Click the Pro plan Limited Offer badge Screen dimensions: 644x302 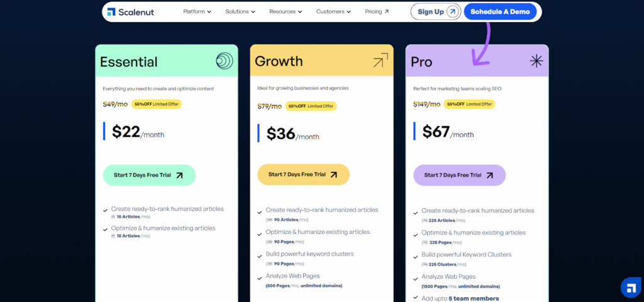click(469, 104)
